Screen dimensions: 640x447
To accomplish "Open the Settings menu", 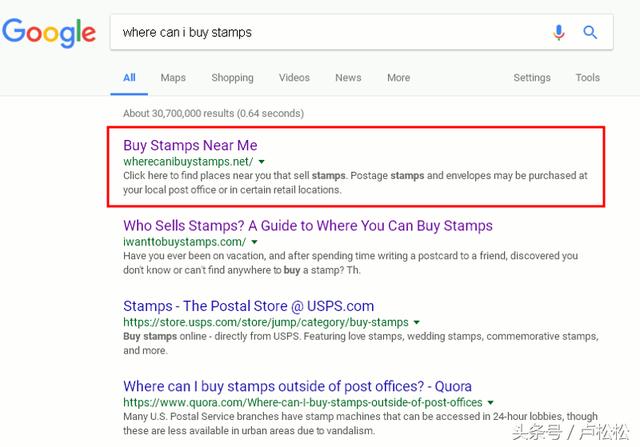I will click(x=532, y=78).
